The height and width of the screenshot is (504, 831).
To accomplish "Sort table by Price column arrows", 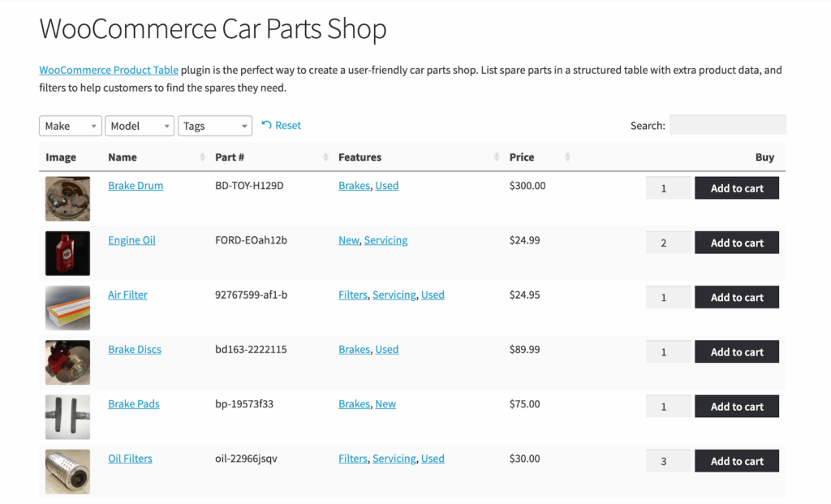I will point(567,157).
